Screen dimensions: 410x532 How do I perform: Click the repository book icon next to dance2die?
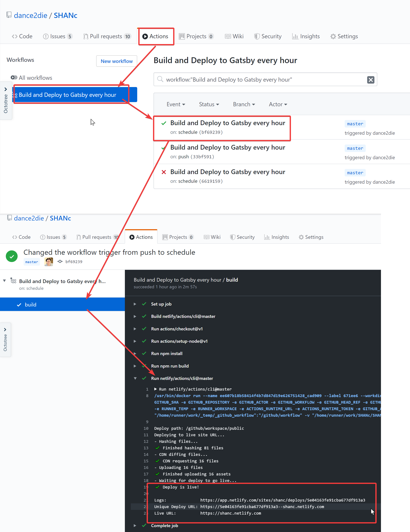[9, 15]
